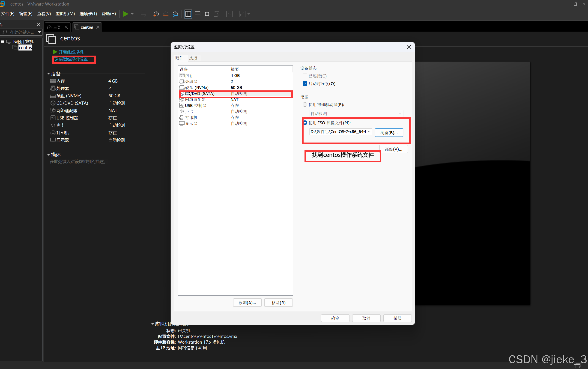Switch to the 选项 tab in settings

(x=193, y=58)
